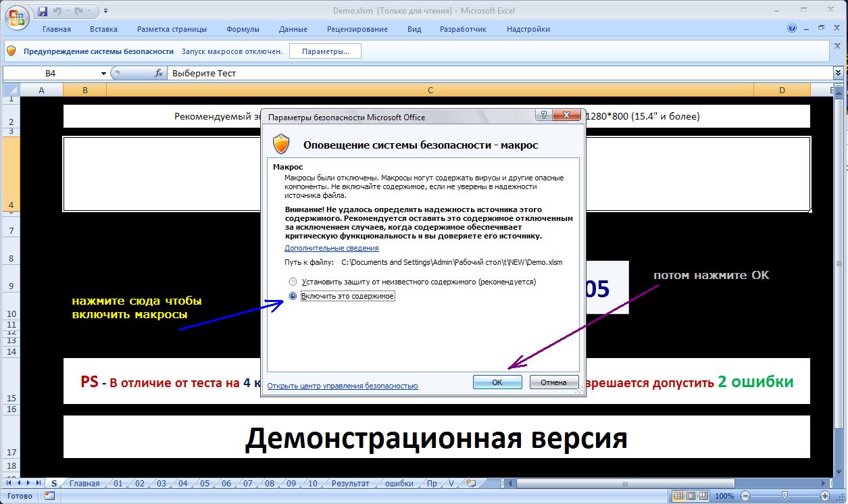Open Excel Help with the question mark icon

click(x=793, y=29)
